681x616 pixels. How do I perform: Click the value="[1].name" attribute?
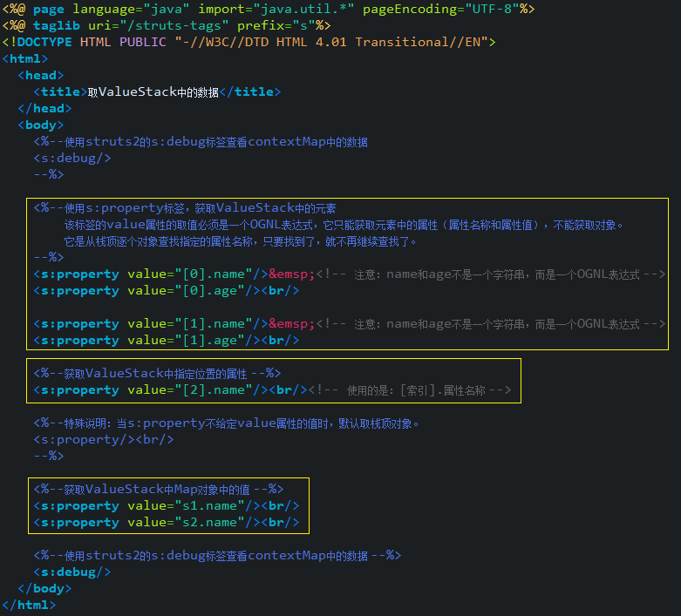(x=190, y=324)
